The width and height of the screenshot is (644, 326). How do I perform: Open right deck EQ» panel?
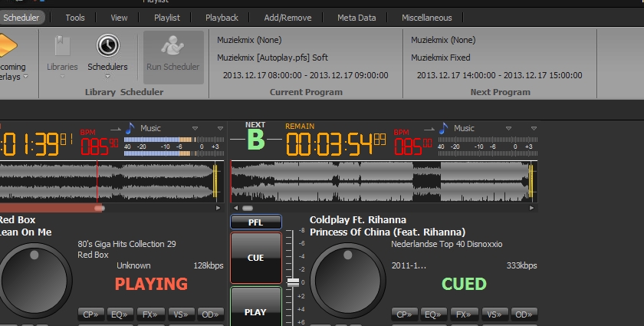pos(433,314)
